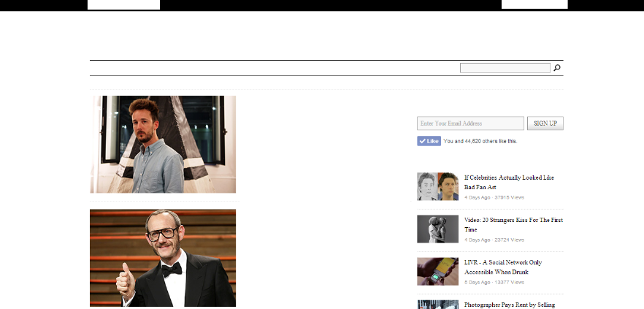644x309 pixels.
Task: Click the strangers kissing video thumbnail
Action: [x=437, y=229]
